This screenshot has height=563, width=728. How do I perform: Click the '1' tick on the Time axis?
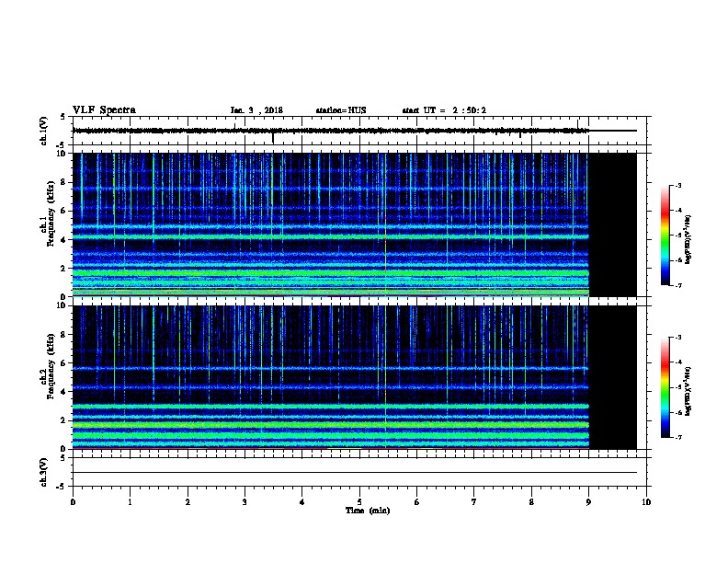tap(130, 502)
